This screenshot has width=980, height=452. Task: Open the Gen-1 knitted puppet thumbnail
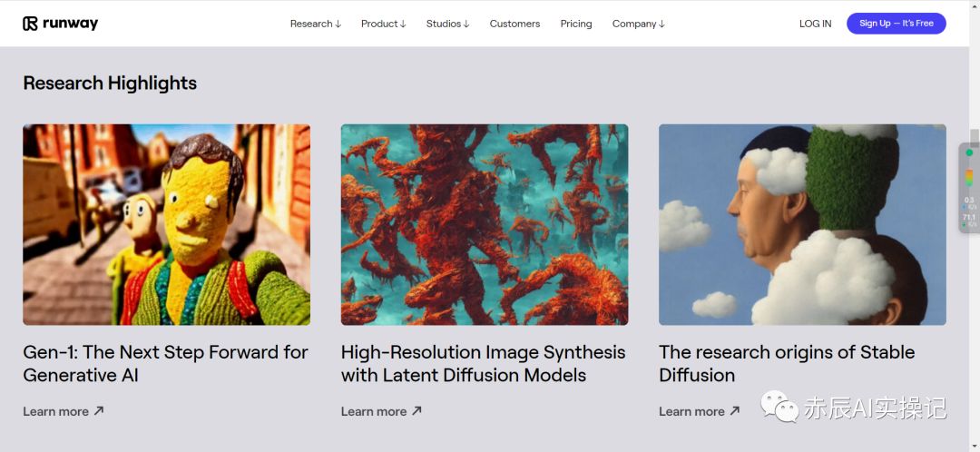tap(166, 224)
